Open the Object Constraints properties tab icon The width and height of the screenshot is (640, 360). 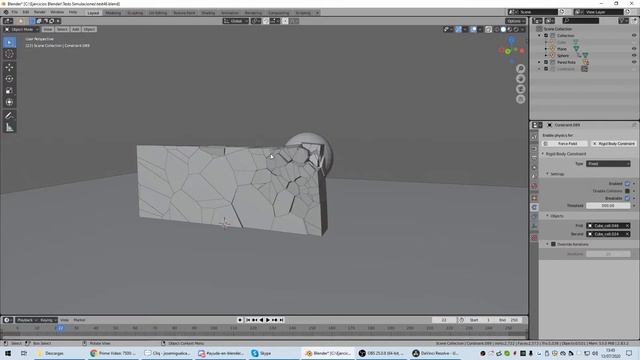pos(534,216)
